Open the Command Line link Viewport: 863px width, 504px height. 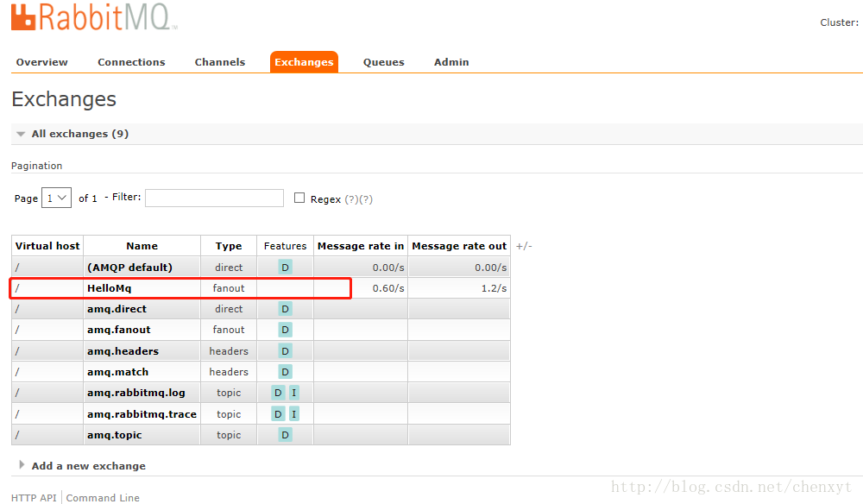tap(103, 498)
